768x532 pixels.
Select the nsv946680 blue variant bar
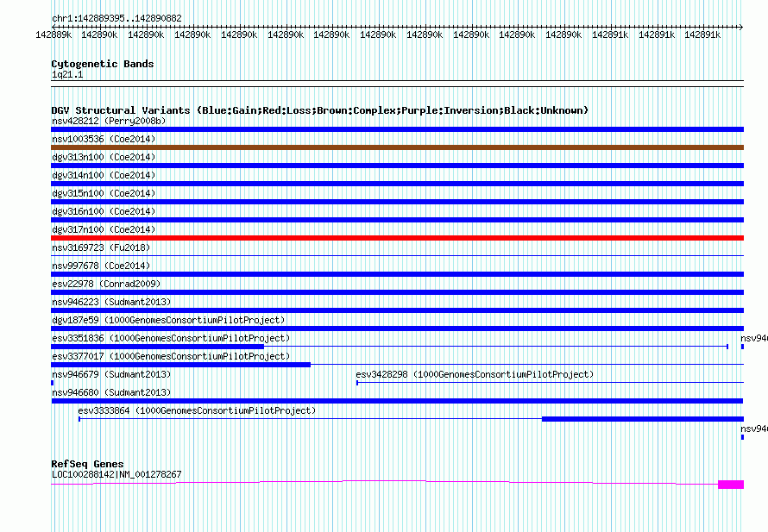(x=397, y=401)
